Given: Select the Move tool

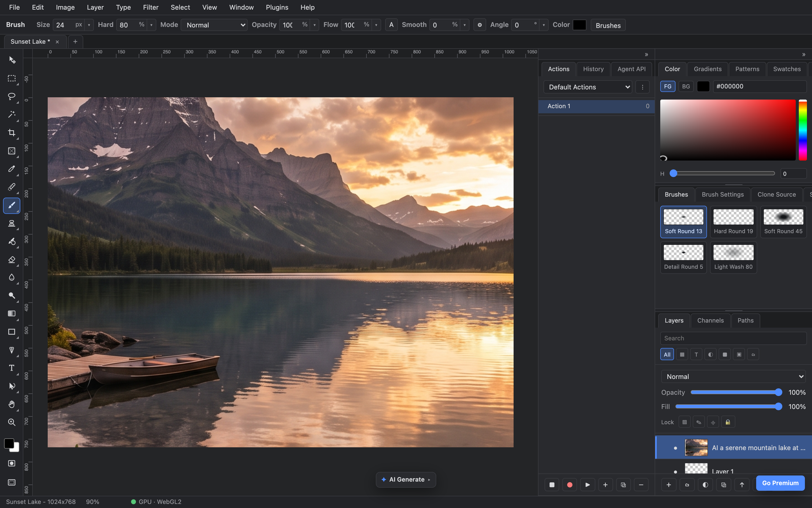Looking at the screenshot, I should 12,60.
